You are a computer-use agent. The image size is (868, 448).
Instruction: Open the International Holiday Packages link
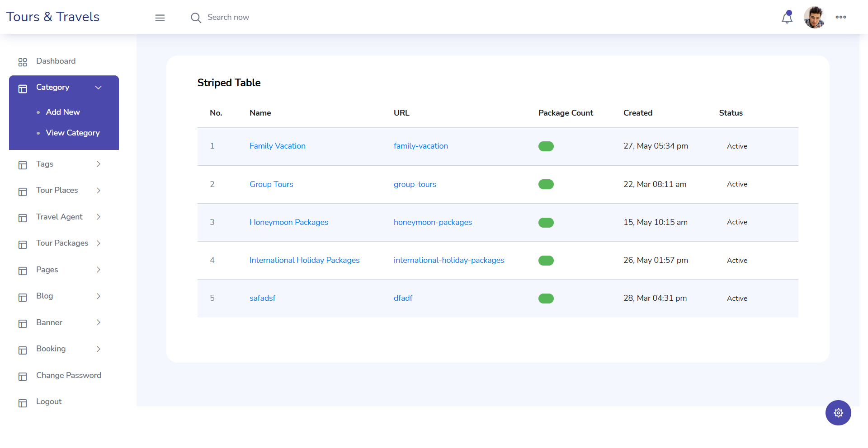[304, 260]
